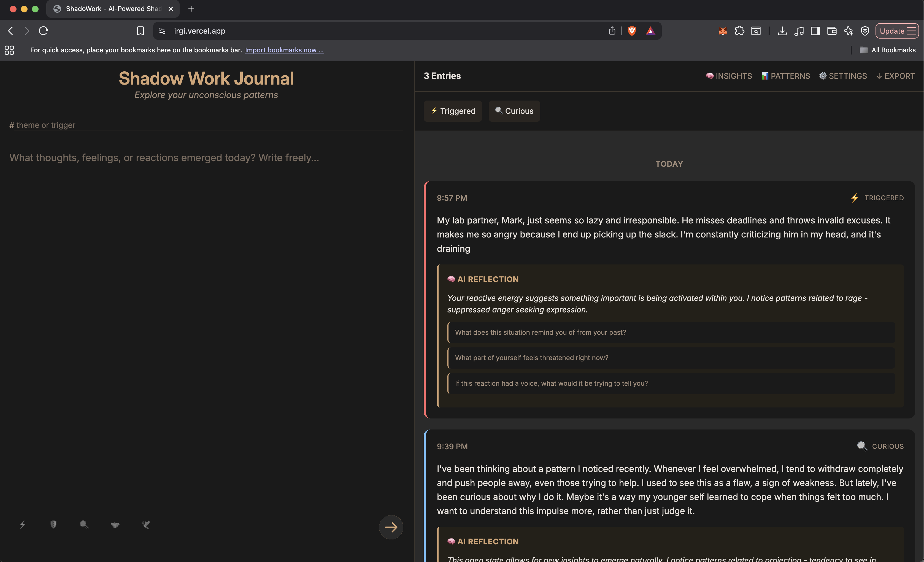Click the Brave Shields lion icon
The width and height of the screenshot is (924, 562).
click(632, 31)
